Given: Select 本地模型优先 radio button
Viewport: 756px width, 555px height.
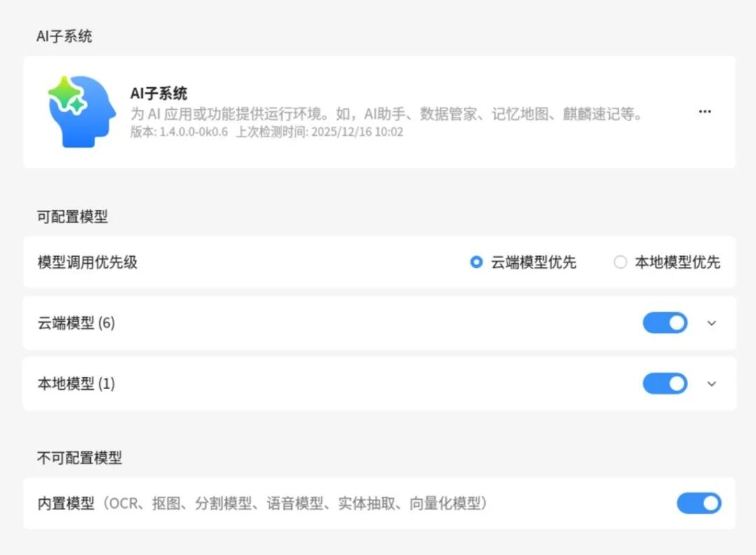Looking at the screenshot, I should pyautogui.click(x=620, y=262).
